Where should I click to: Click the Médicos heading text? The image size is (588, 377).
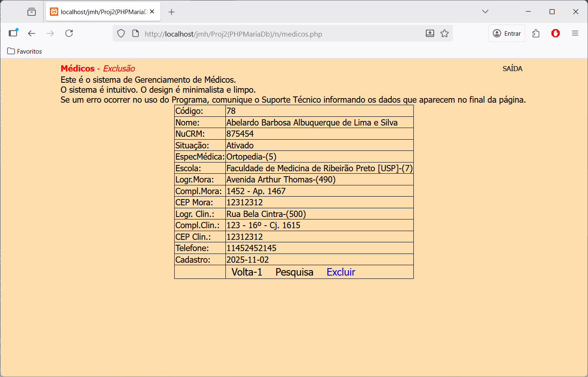point(78,69)
